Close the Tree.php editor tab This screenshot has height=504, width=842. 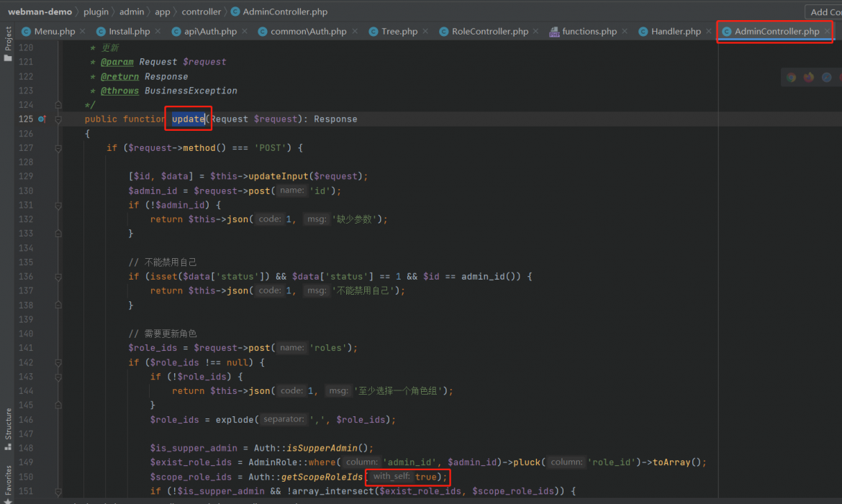click(425, 31)
